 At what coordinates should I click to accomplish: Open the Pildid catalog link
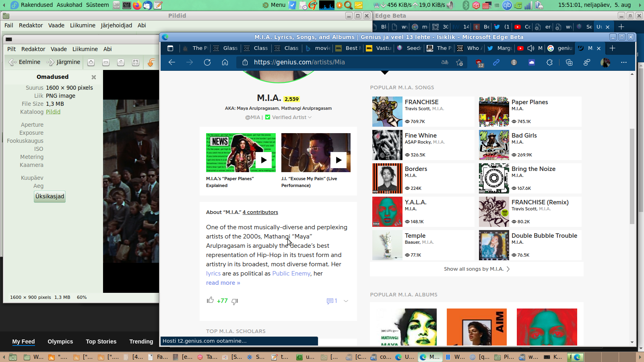(53, 112)
